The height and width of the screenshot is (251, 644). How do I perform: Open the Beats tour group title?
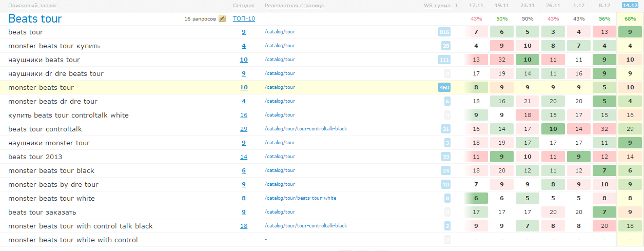[35, 19]
